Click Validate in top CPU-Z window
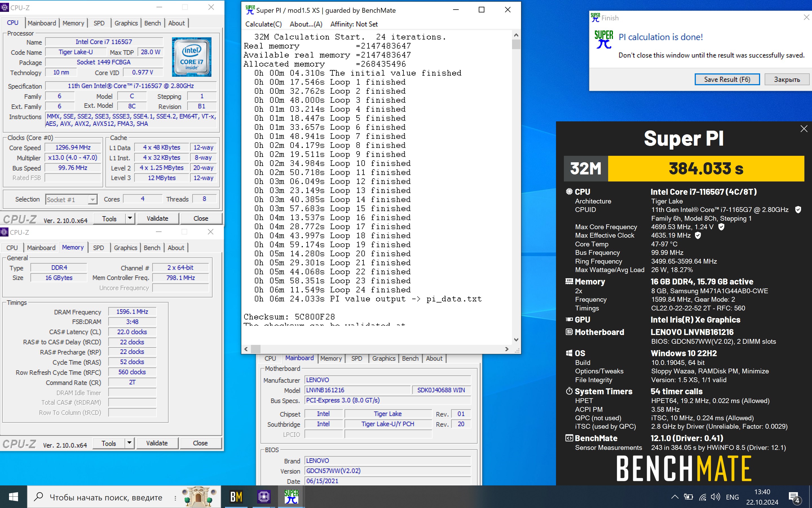Image resolution: width=812 pixels, height=508 pixels. coord(157,219)
